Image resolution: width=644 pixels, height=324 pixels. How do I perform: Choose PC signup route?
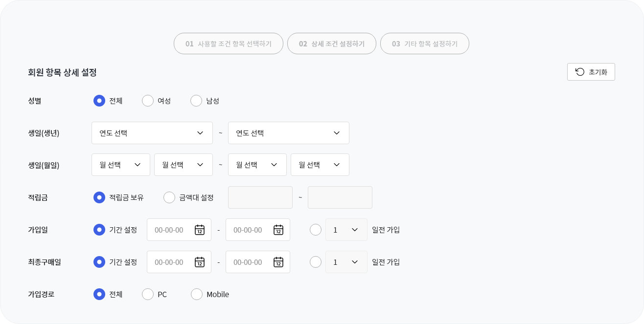148,294
